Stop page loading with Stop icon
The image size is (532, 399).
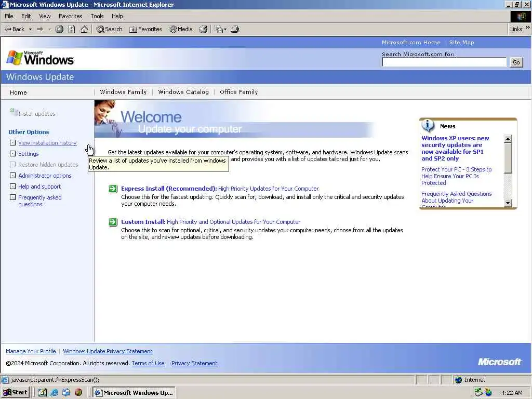pyautogui.click(x=59, y=29)
